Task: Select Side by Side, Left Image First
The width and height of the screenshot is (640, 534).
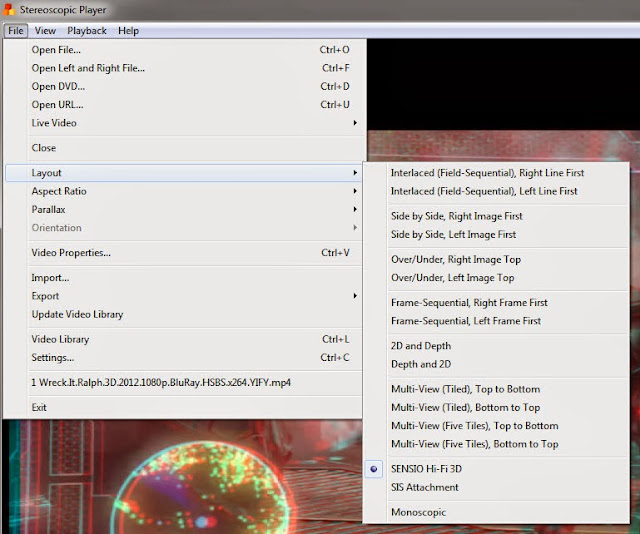Action: click(x=496, y=234)
